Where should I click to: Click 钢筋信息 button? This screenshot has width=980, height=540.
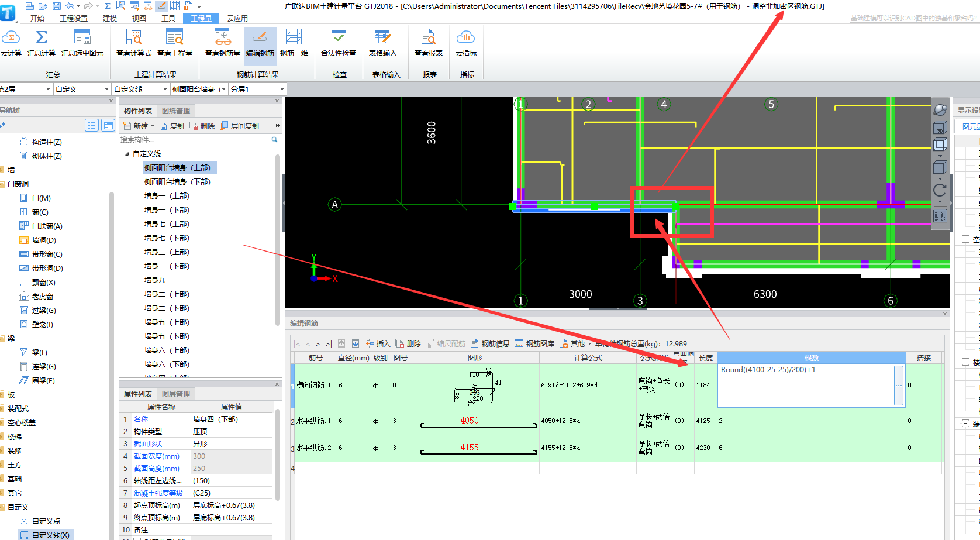(x=490, y=343)
